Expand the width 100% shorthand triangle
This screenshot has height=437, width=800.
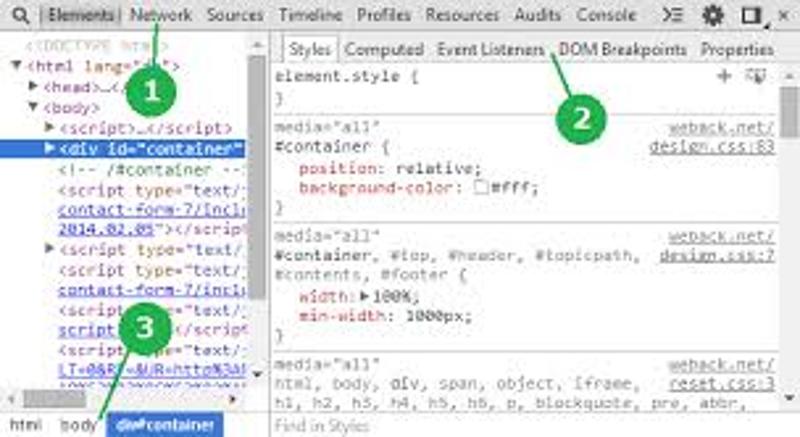[x=364, y=295]
